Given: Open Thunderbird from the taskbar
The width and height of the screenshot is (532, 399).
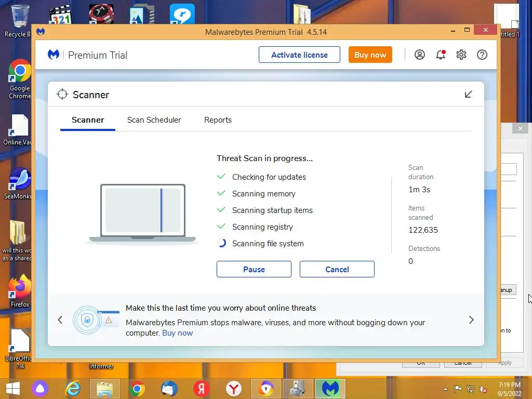Looking at the screenshot, I should (169, 389).
